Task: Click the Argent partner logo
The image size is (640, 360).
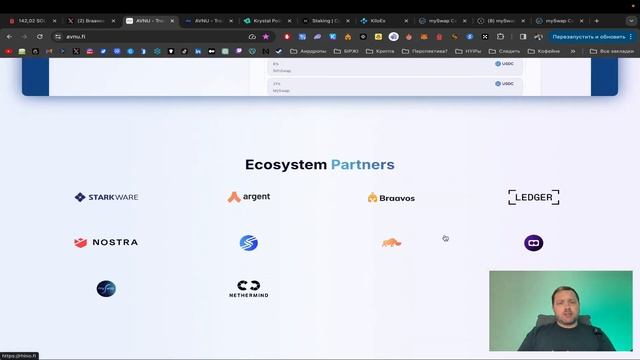Action: point(249,197)
